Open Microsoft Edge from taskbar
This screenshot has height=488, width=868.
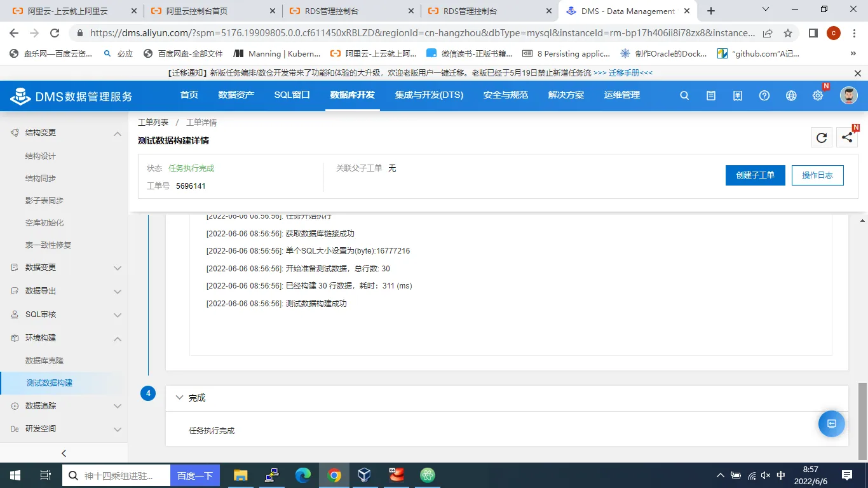pos(302,475)
